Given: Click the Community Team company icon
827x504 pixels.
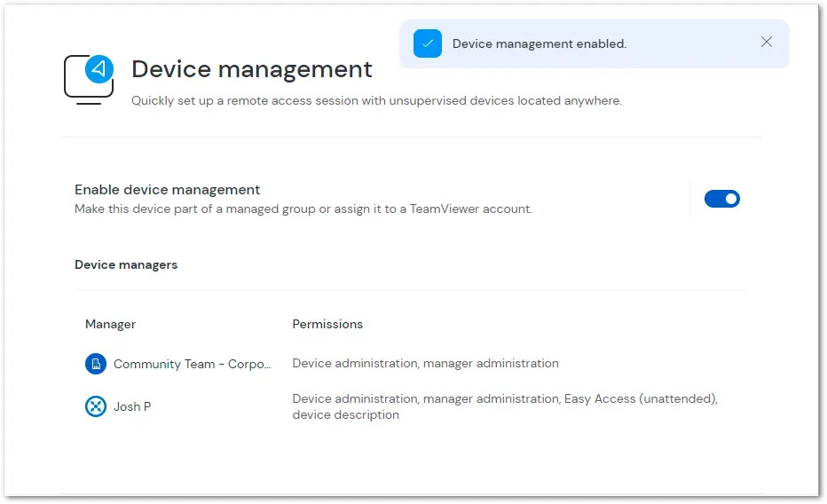Looking at the screenshot, I should (96, 364).
